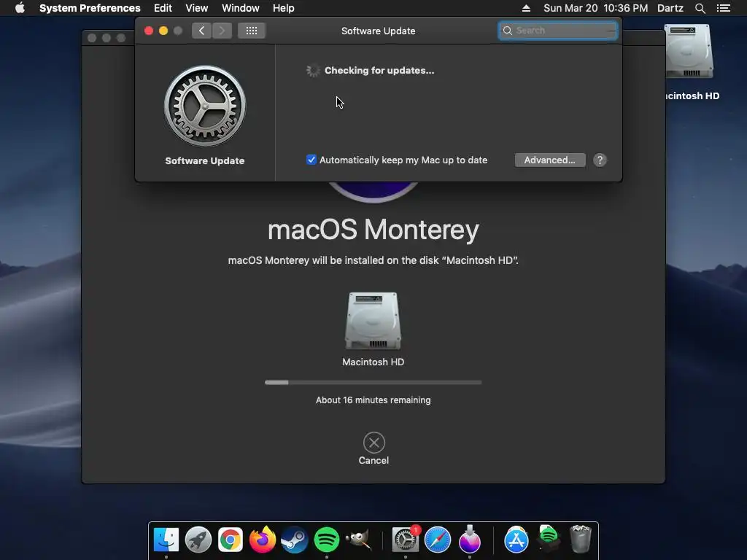Launch Launchpad rocket icon in Dock
The image size is (747, 560).
click(x=198, y=540)
